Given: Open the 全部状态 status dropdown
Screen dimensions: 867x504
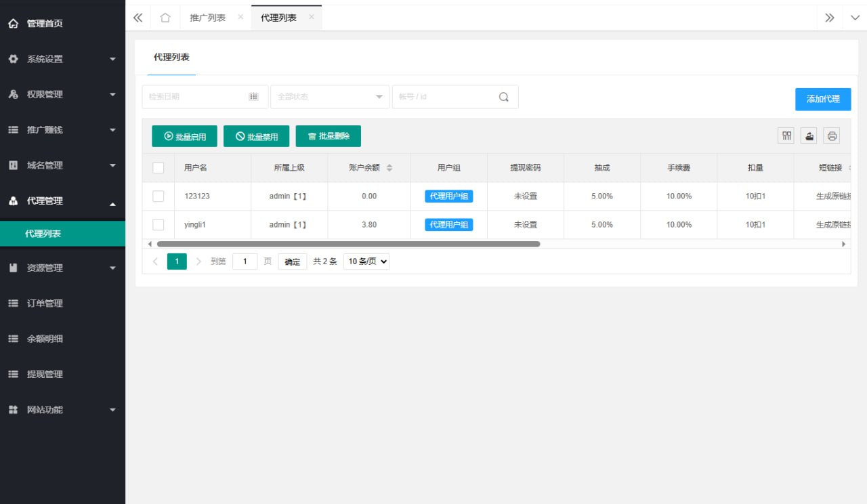Looking at the screenshot, I should tap(329, 97).
